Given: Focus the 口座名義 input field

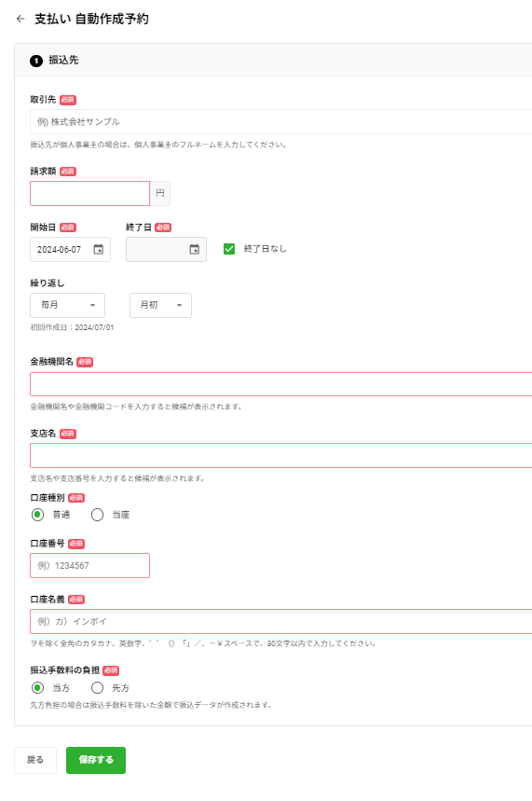Looking at the screenshot, I should tap(280, 621).
